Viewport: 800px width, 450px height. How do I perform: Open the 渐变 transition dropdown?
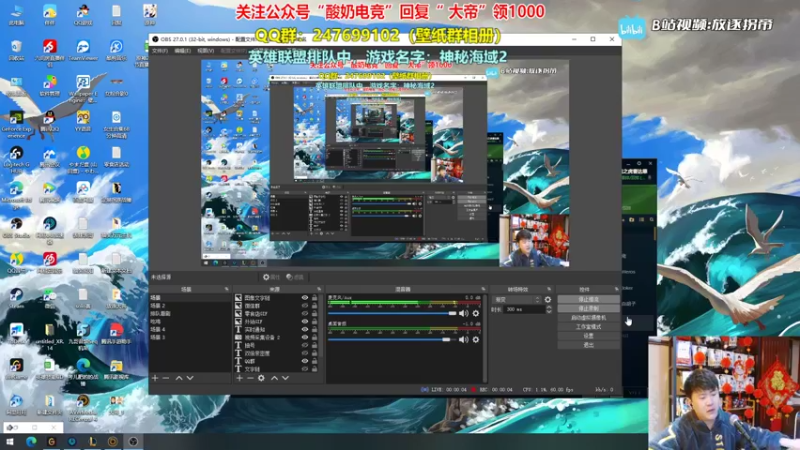point(516,300)
